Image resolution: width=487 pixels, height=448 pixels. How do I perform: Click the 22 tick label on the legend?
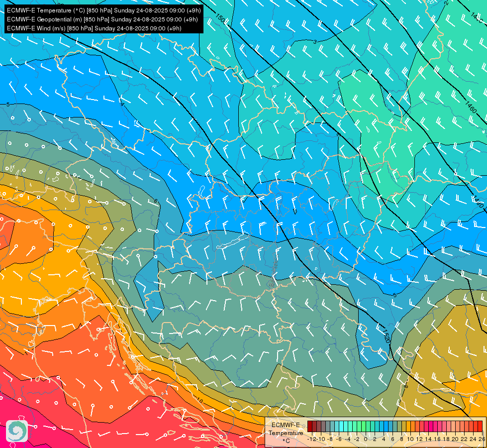pos(464,439)
